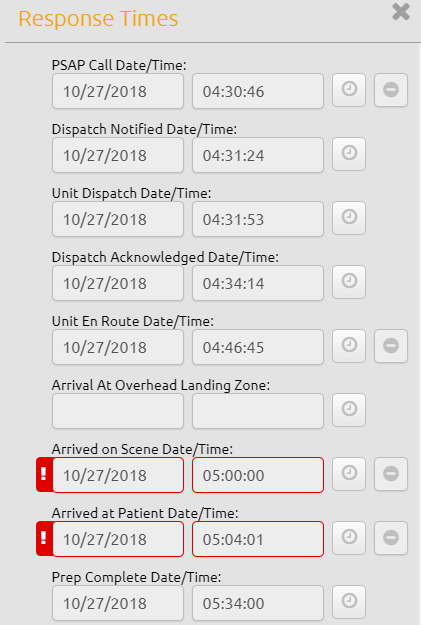Set current time for Dispatch Notified

(349, 154)
